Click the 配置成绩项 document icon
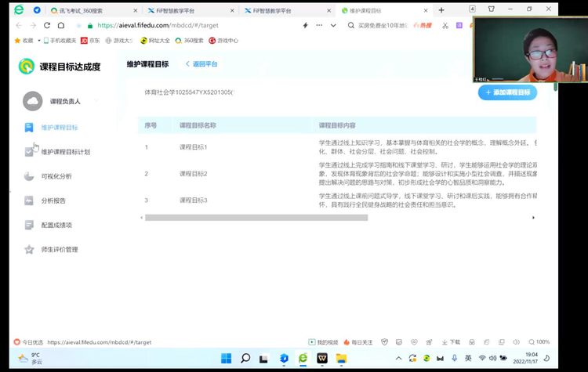 pyautogui.click(x=29, y=225)
